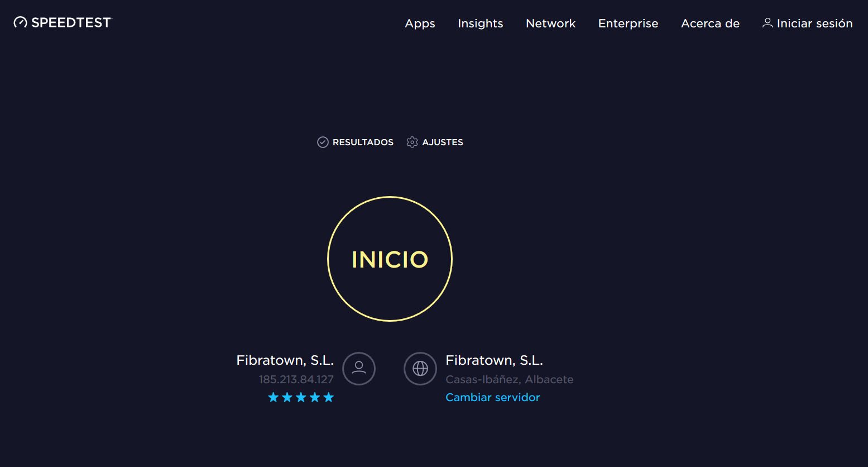
Task: Open the Insights menu
Action: pos(480,23)
